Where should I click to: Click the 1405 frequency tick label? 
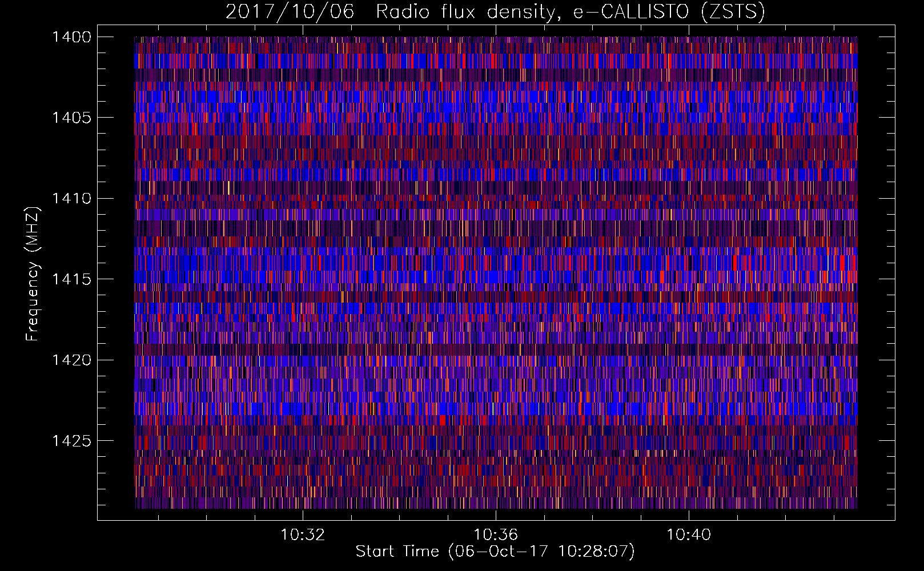pos(71,118)
